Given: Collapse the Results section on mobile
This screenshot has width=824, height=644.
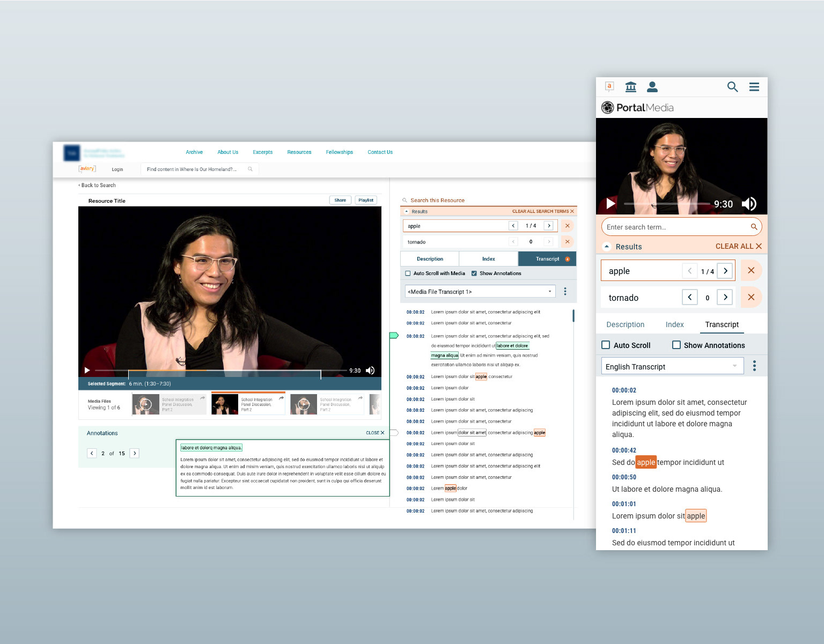Looking at the screenshot, I should click(607, 247).
